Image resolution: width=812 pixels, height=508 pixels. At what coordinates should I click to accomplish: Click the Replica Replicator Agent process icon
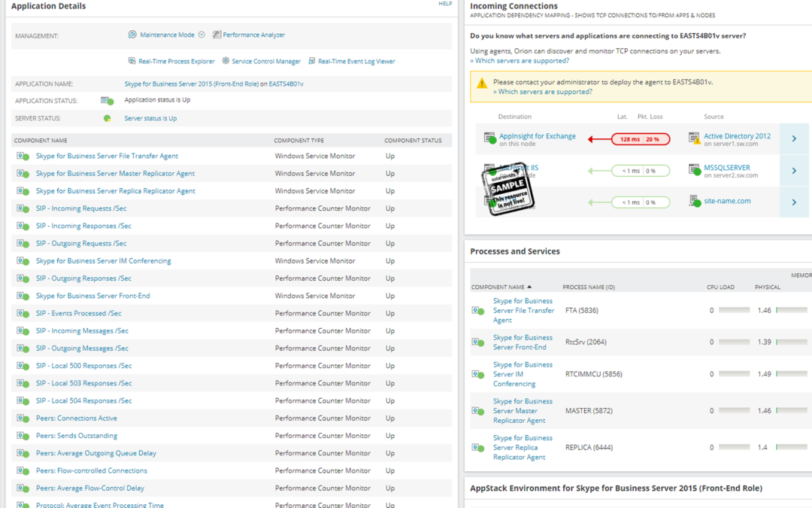coord(478,447)
